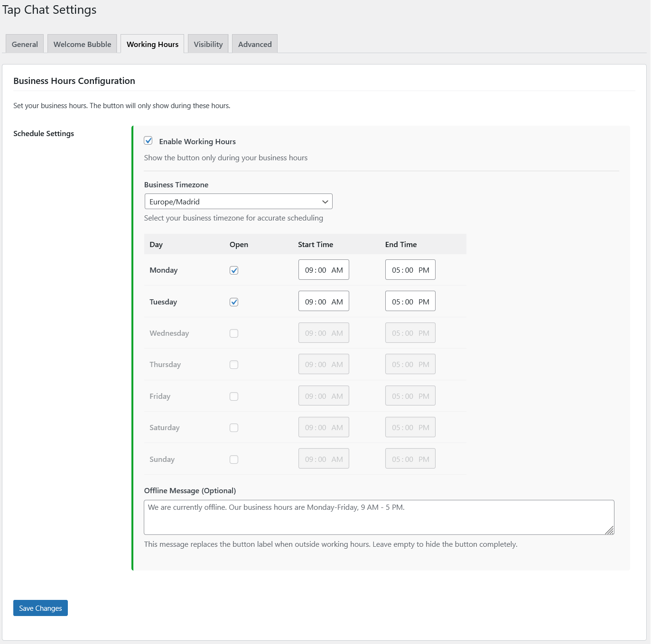Select the Visibility tab

click(x=208, y=44)
